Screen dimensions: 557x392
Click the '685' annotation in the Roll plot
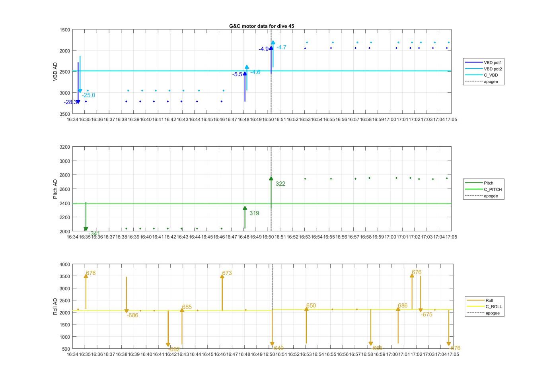pyautogui.click(x=187, y=307)
